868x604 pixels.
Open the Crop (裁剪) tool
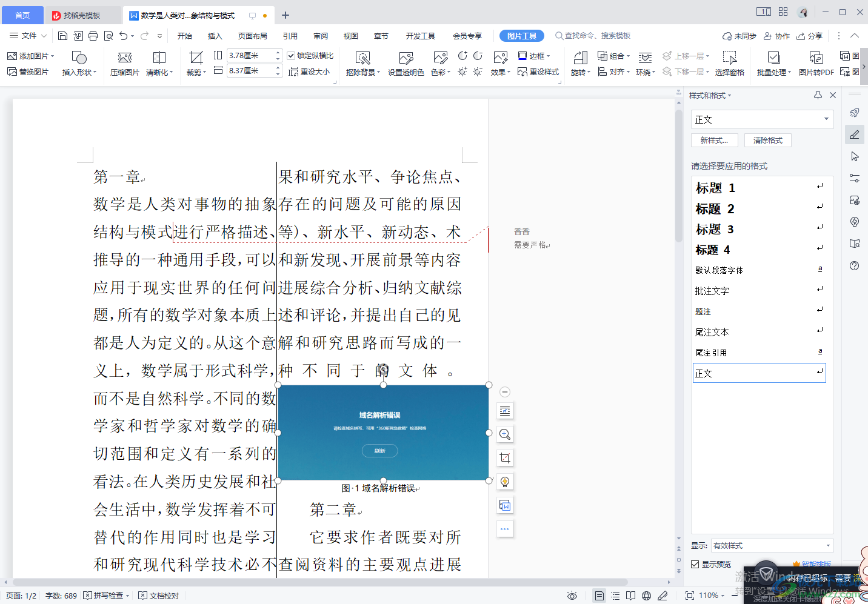coord(196,64)
